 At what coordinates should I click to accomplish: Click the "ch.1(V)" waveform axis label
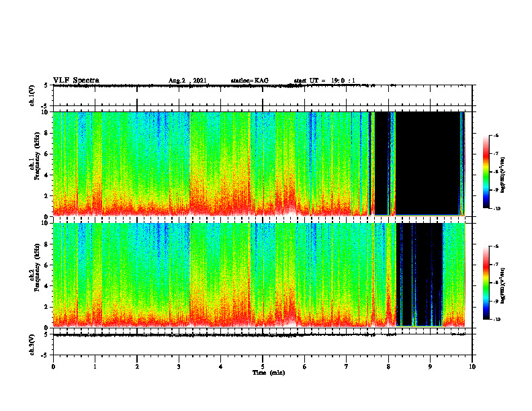[x=32, y=95]
